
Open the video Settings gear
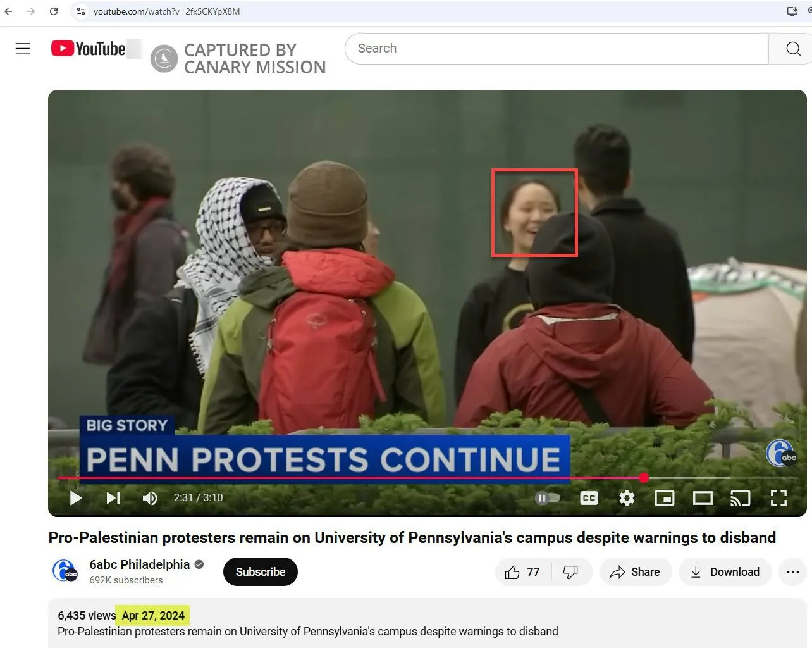coord(627,498)
